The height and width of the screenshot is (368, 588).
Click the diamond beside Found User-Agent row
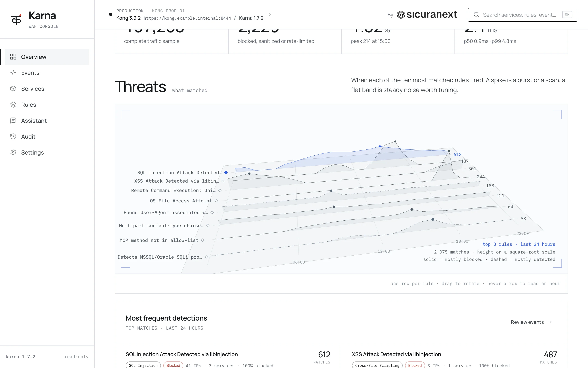pos(212,212)
